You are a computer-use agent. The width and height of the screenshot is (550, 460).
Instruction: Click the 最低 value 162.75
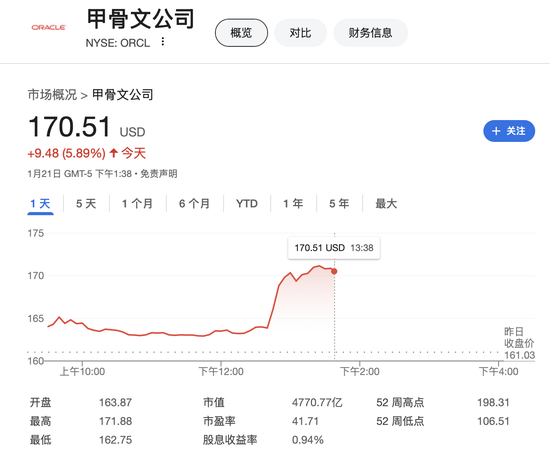click(x=115, y=440)
